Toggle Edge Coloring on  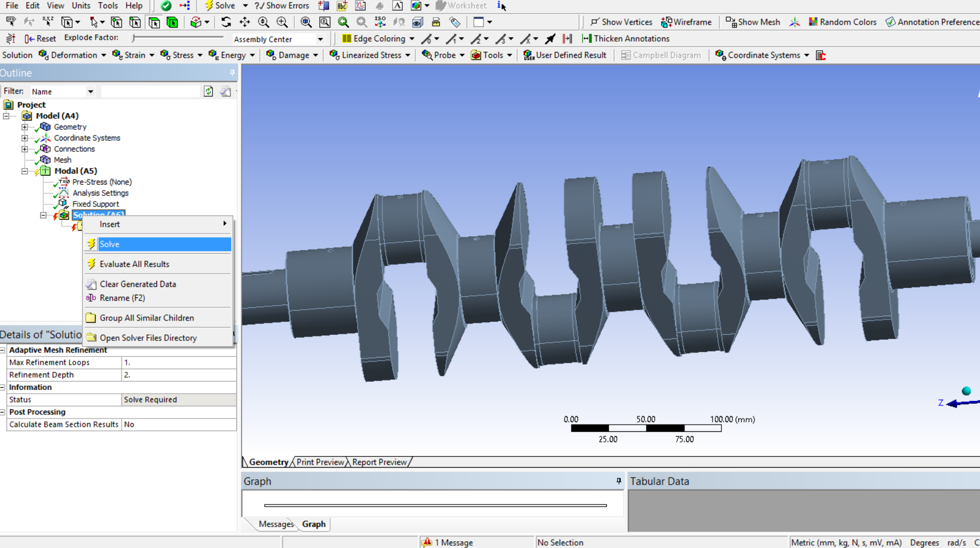pos(374,39)
